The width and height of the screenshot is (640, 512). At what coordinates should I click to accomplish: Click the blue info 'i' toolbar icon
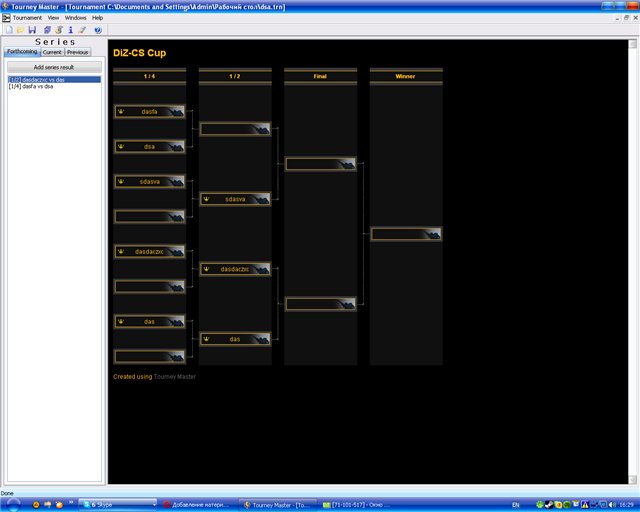click(70, 30)
